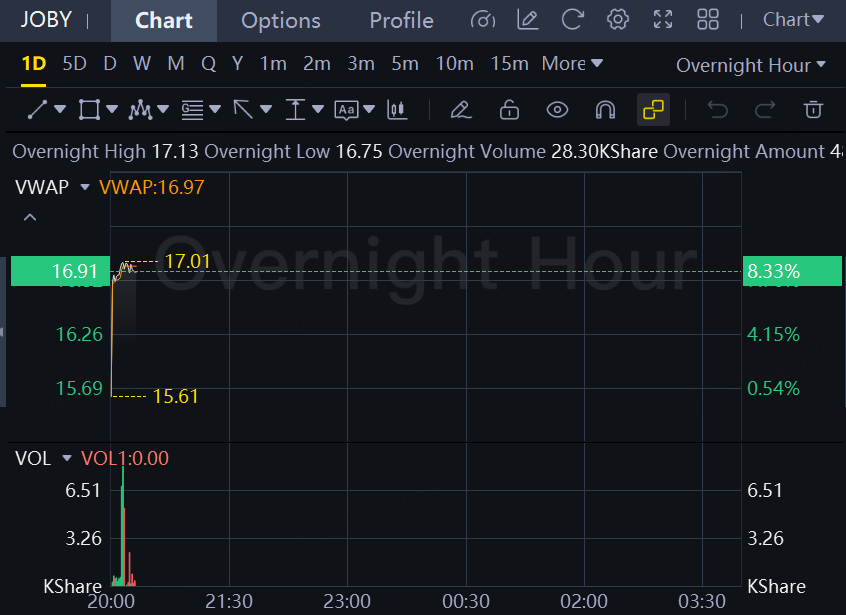This screenshot has height=615, width=846.
Task: Expand wave pattern tool options
Action: pos(163,110)
